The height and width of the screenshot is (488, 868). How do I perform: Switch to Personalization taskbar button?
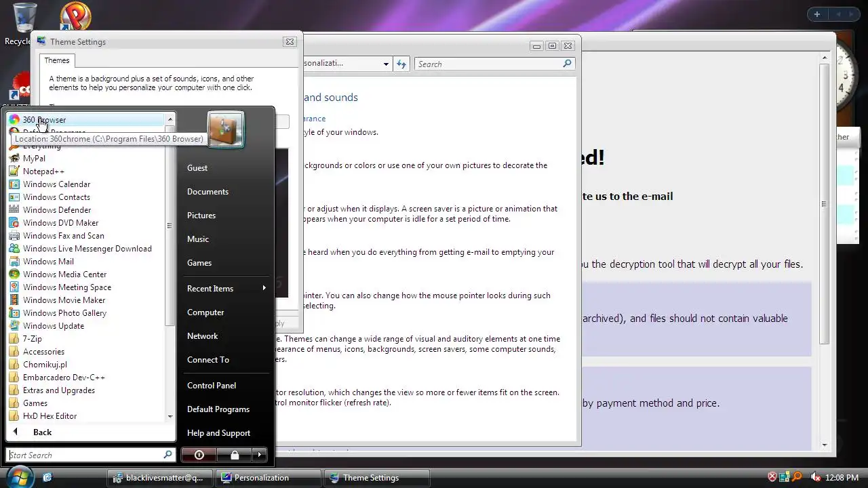click(x=268, y=477)
